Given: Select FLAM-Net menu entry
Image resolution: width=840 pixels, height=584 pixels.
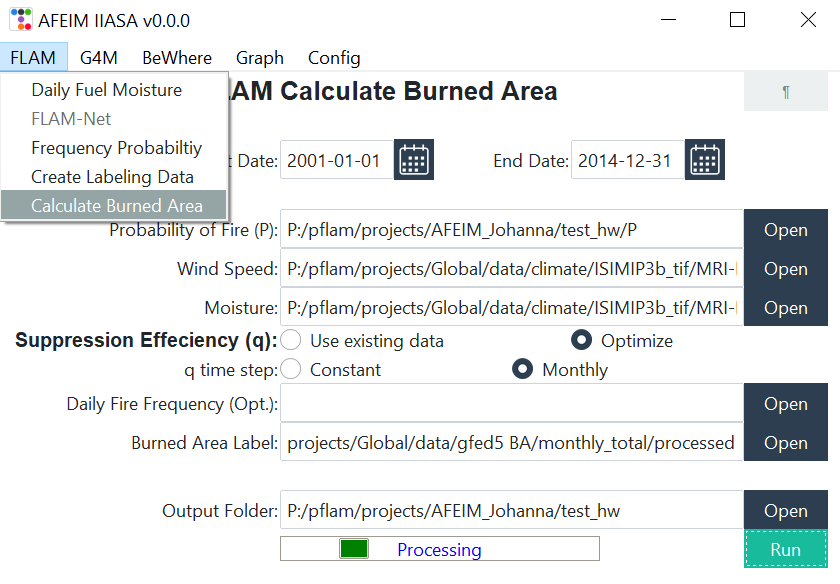Looking at the screenshot, I should [x=114, y=118].
